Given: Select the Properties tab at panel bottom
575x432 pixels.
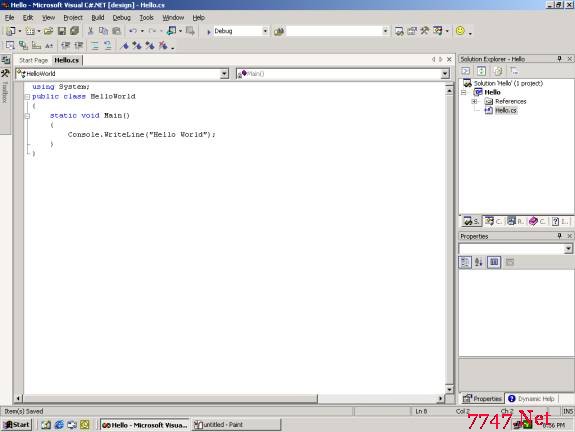Looking at the screenshot, I should 482,399.
